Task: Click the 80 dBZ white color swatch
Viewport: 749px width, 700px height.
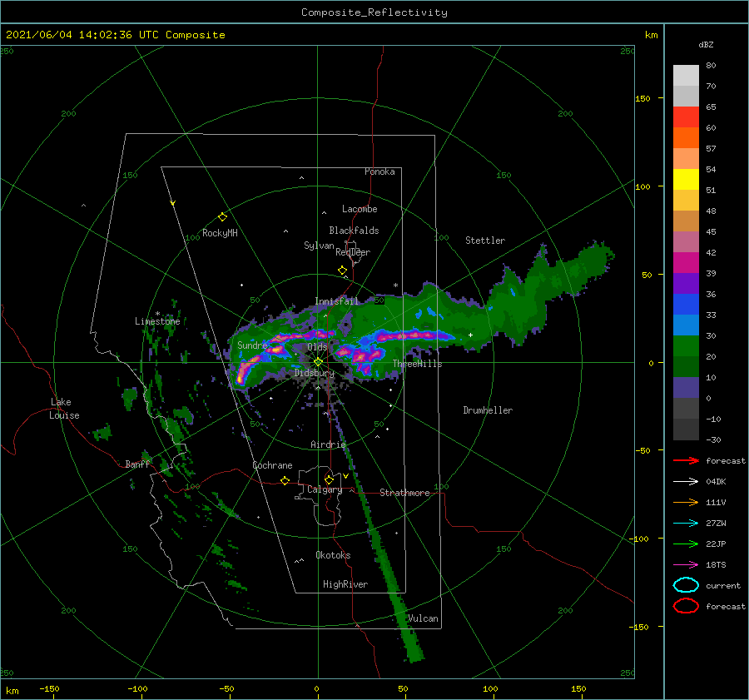Action: [686, 75]
